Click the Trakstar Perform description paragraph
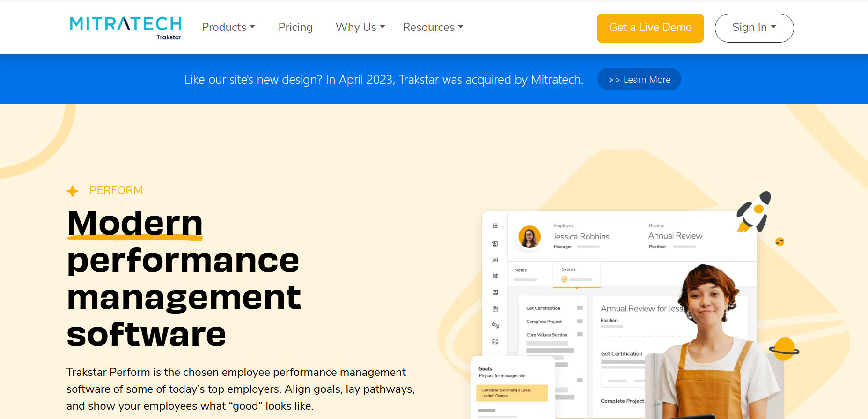This screenshot has width=868, height=419. pos(241,389)
